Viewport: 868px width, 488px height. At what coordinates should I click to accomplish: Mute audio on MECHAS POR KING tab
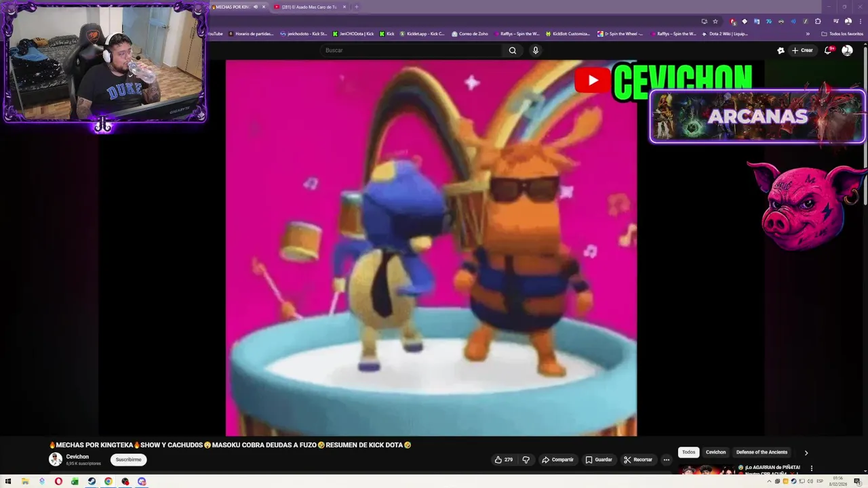(x=256, y=7)
